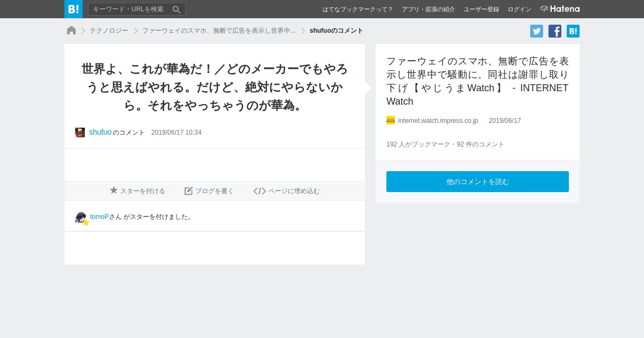Open the shufuo user profile link
644x338 pixels.
point(100,132)
